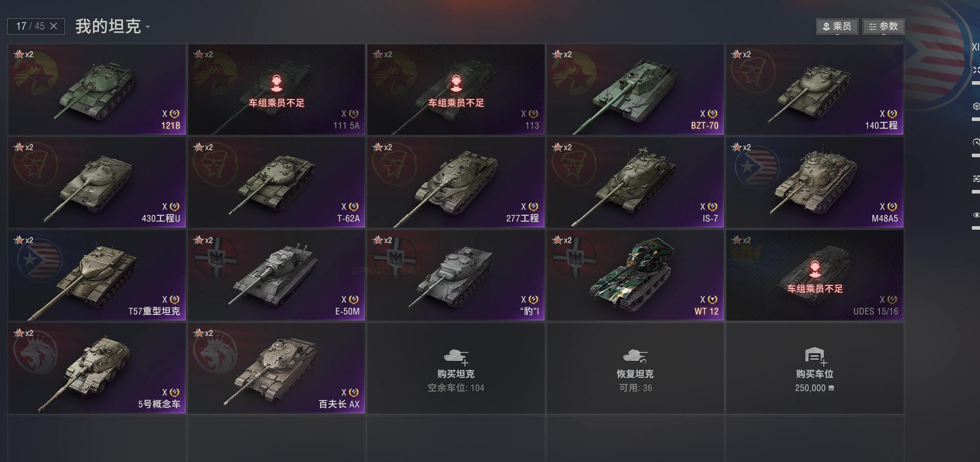This screenshot has height=462, width=980.
Task: Click crew-shortage icon on 113 tank
Action: pyautogui.click(x=456, y=83)
